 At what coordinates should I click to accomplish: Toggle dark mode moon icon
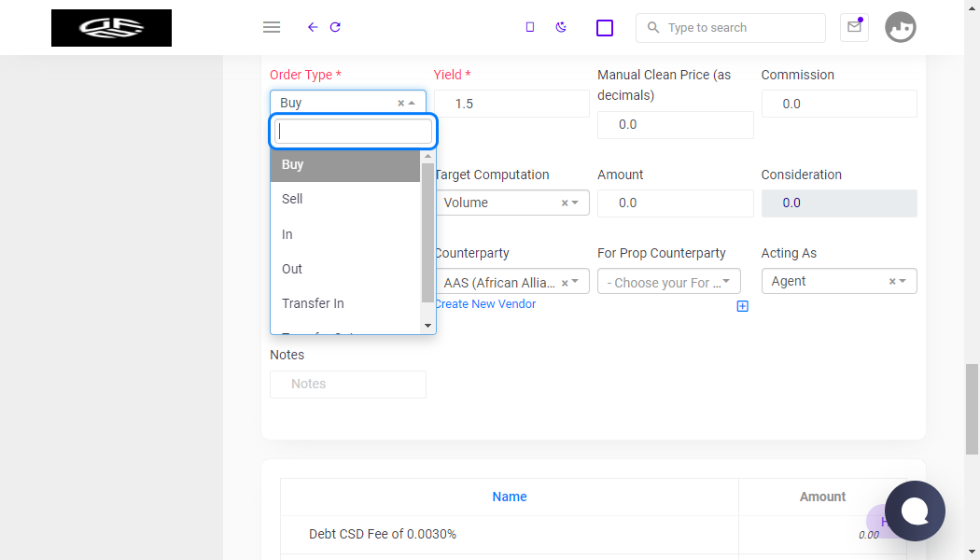[561, 27]
